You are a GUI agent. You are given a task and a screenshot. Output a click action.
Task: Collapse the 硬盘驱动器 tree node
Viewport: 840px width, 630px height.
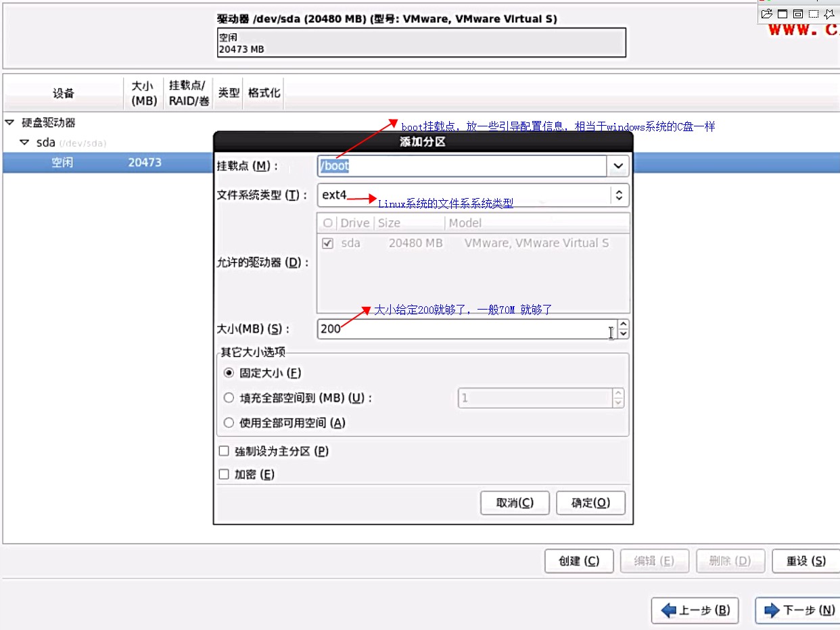click(x=9, y=123)
